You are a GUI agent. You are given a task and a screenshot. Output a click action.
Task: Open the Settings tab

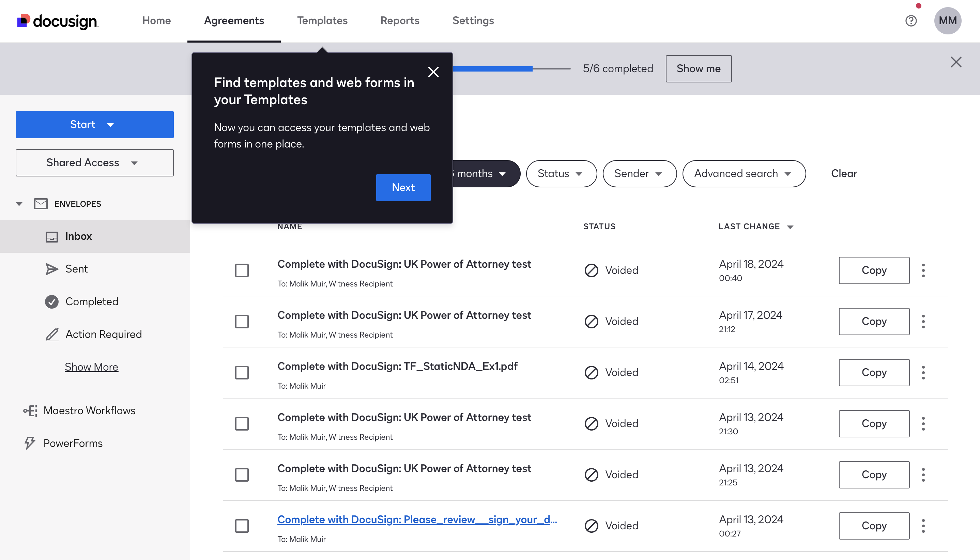coord(473,21)
